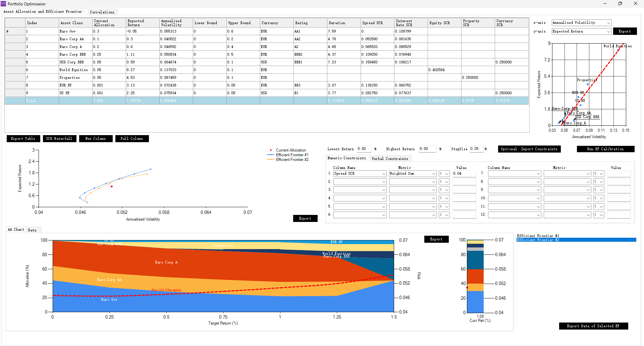Open the Verbal Constraints tab

pos(390,159)
